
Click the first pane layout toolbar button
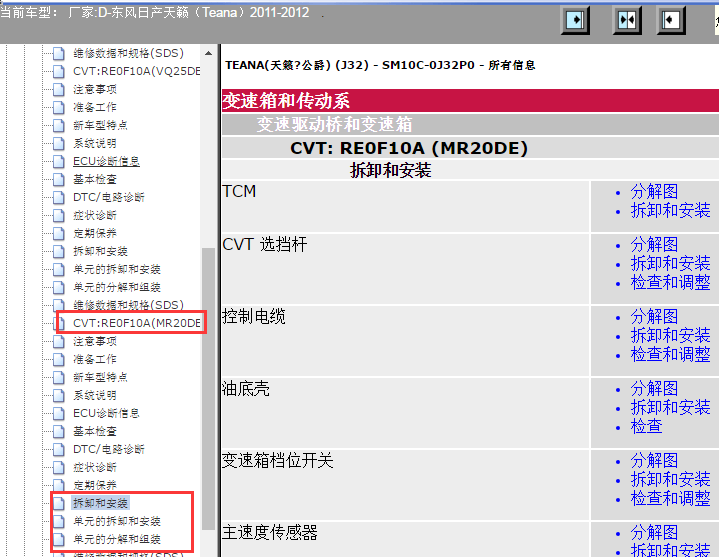[x=575, y=20]
